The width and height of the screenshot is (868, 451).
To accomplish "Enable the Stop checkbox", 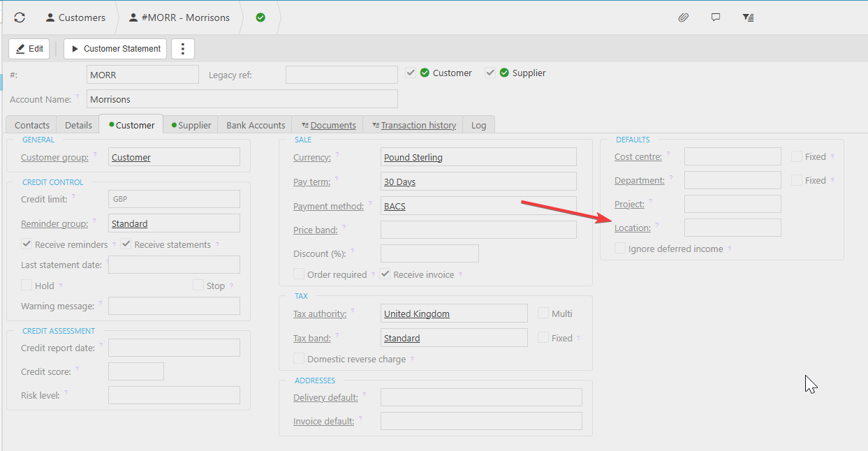I will click(198, 286).
